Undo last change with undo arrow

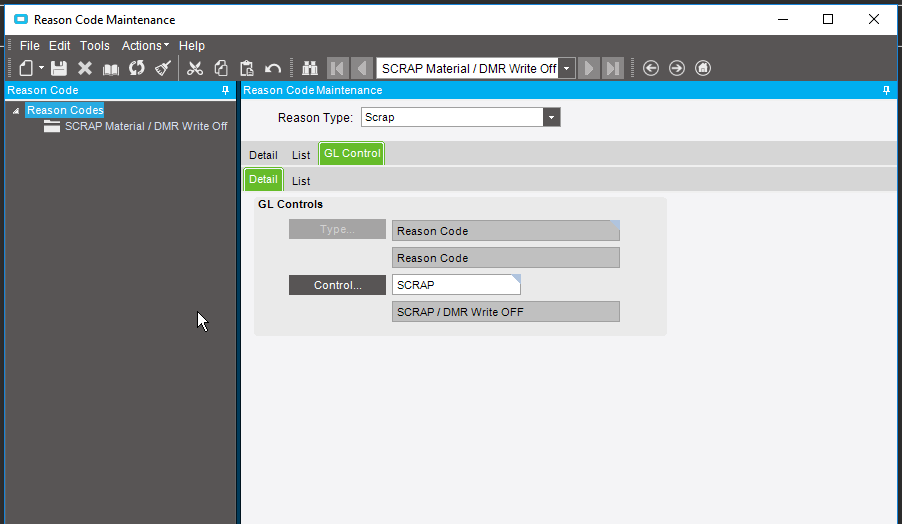273,68
